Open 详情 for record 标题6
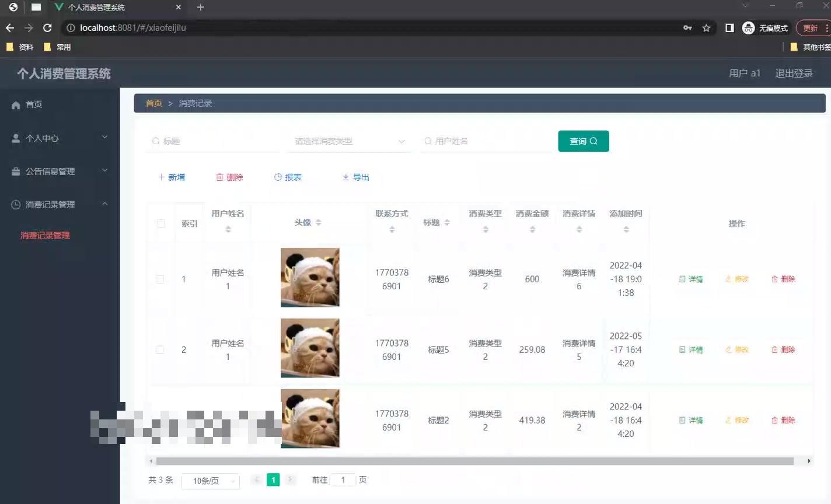The image size is (831, 504). tap(691, 279)
